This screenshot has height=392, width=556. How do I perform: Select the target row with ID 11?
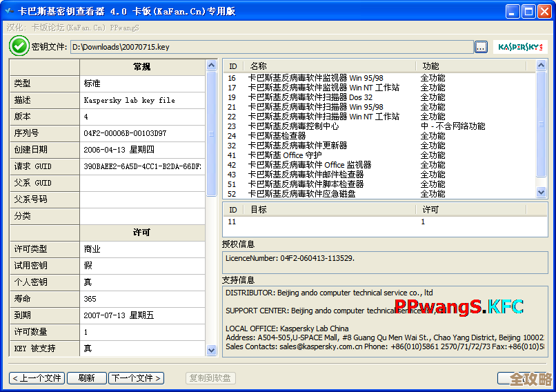(385, 222)
